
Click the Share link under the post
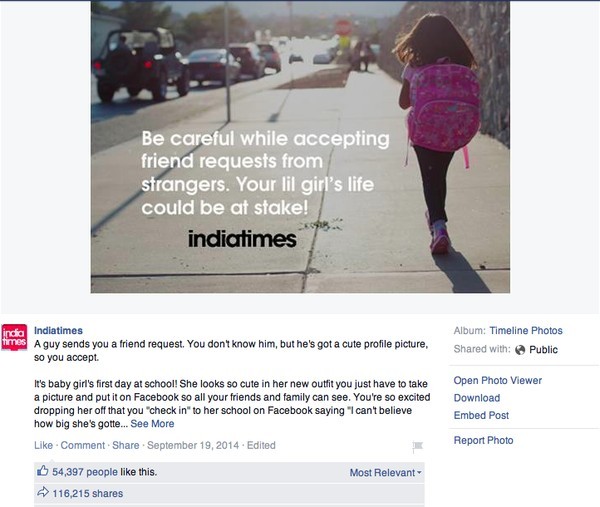(126, 445)
